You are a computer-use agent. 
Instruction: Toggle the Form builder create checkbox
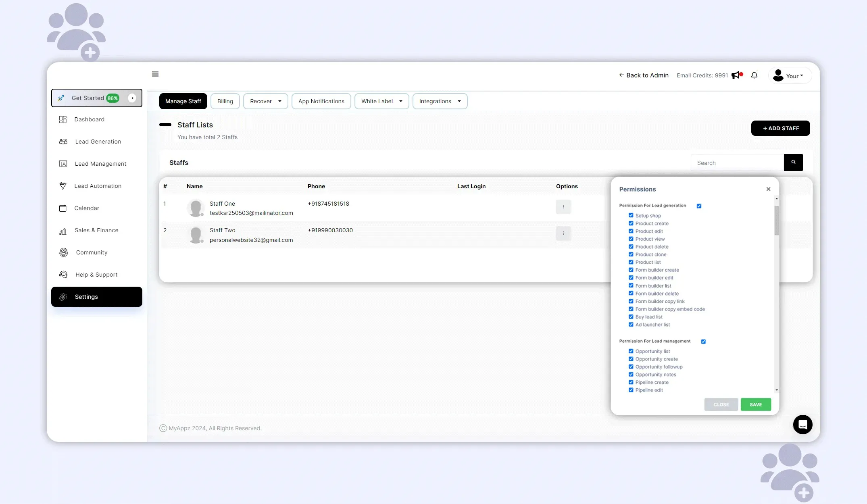631,270
